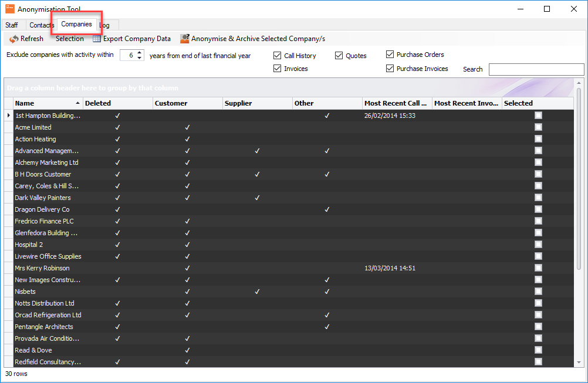Increase the years value with up arrow

coord(140,53)
